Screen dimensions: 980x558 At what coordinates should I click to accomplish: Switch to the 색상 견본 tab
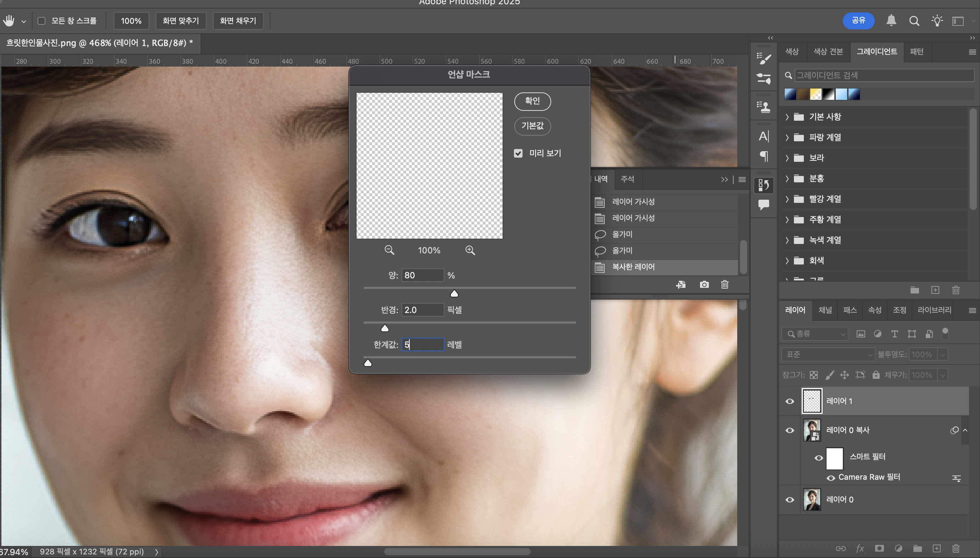pos(828,51)
